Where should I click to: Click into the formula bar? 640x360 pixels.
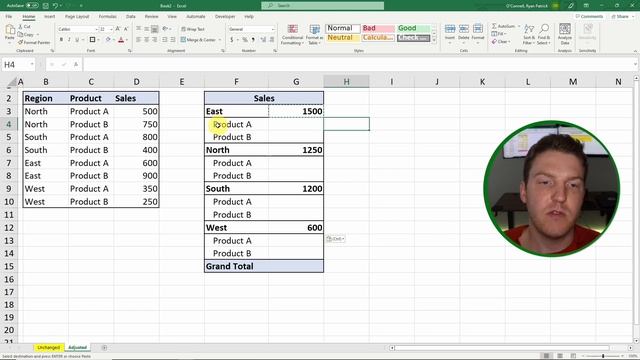tap(359, 64)
